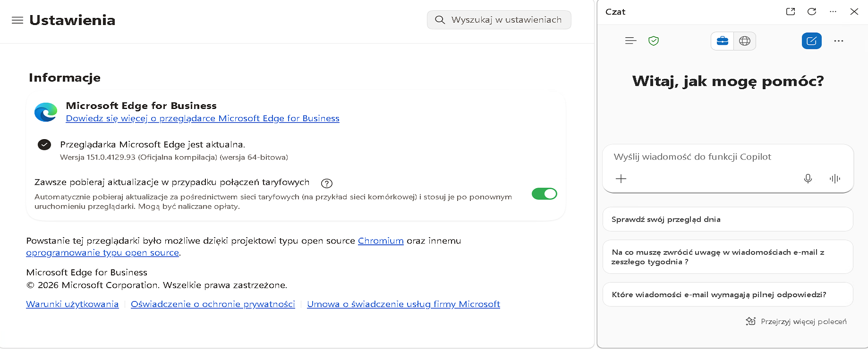The width and height of the screenshot is (868, 349).
Task: Click the search magnifier icon in settings
Action: coord(440,20)
